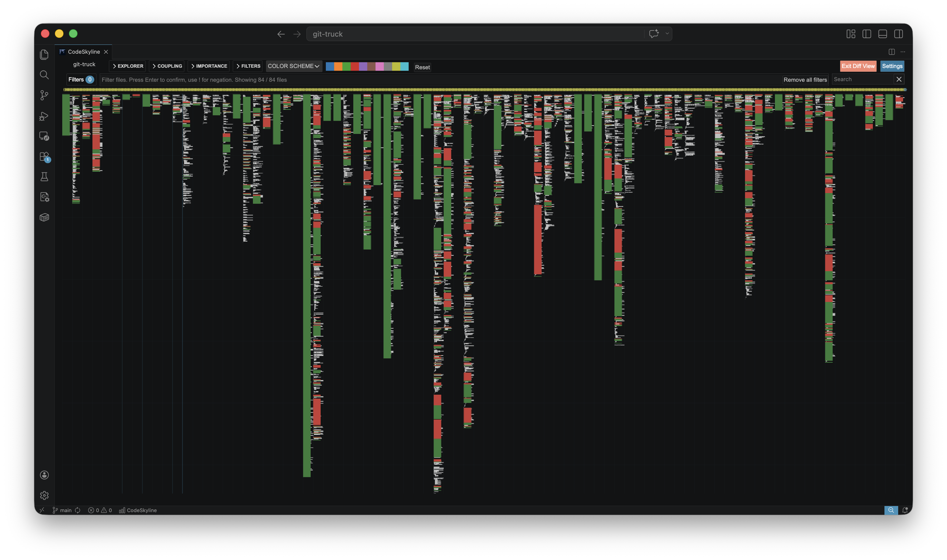The image size is (947, 560).
Task: Open notifications bell in status bar
Action: click(905, 510)
